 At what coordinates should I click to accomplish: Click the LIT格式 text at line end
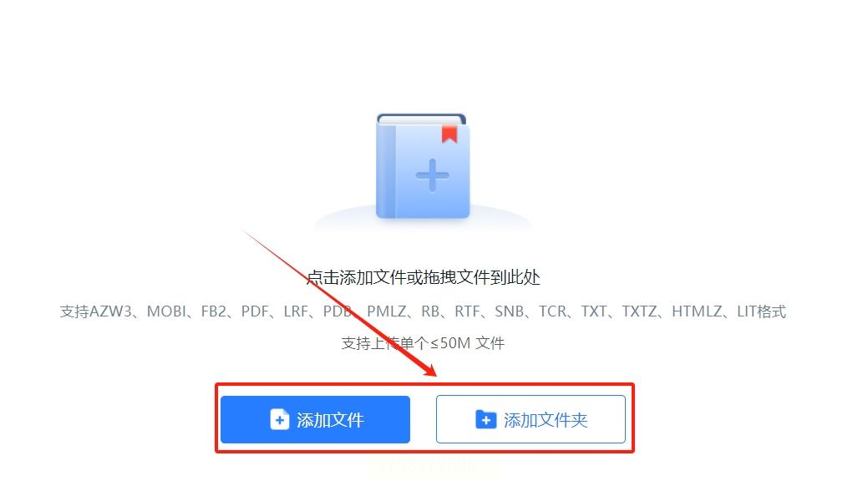coord(761,311)
